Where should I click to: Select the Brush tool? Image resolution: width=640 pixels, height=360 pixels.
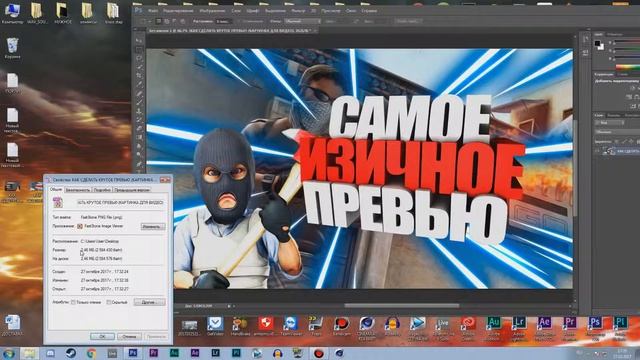[139, 102]
